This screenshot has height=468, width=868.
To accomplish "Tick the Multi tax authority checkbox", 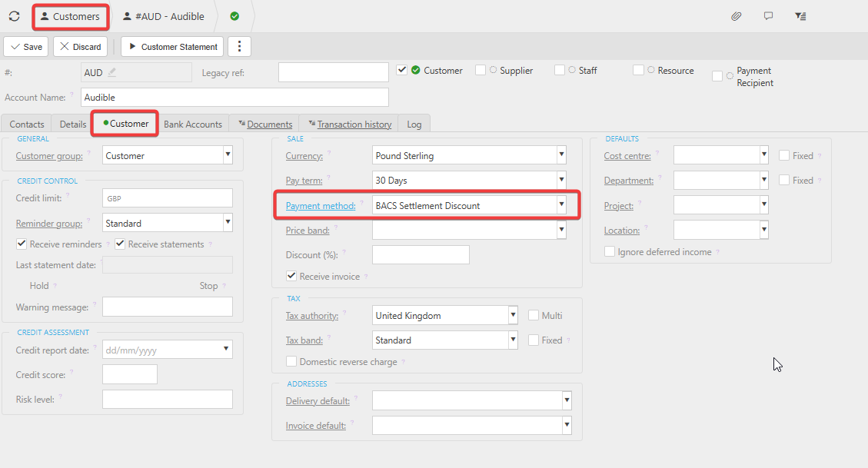I will click(x=534, y=315).
